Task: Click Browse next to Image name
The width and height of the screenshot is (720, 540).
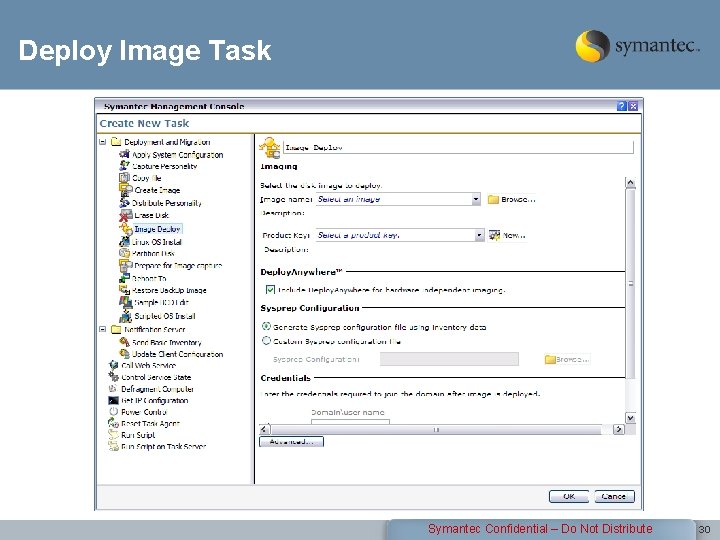Action: coord(512,199)
